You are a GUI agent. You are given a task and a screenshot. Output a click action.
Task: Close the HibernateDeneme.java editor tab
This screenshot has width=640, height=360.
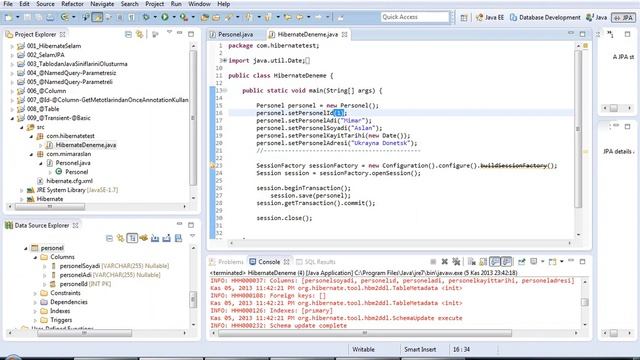[344, 35]
